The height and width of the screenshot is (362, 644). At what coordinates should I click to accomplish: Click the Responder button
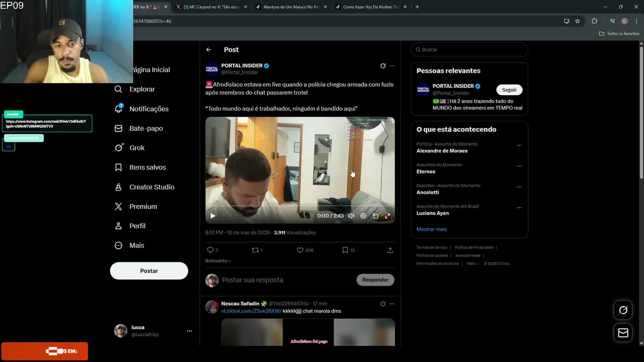[x=375, y=280]
